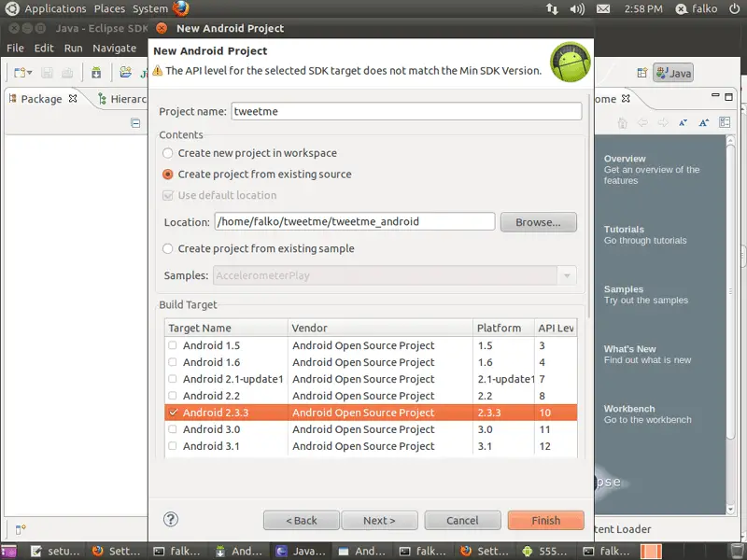Image resolution: width=747 pixels, height=560 pixels.
Task: Open the Places menu
Action: pyautogui.click(x=109, y=8)
